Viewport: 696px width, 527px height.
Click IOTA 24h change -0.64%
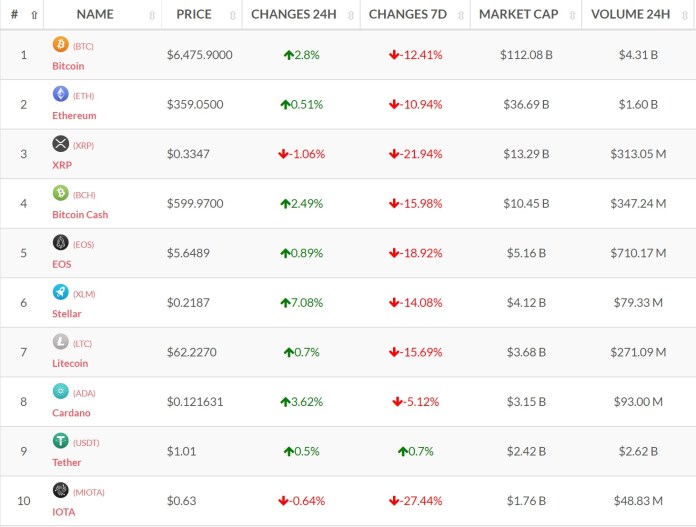(302, 501)
